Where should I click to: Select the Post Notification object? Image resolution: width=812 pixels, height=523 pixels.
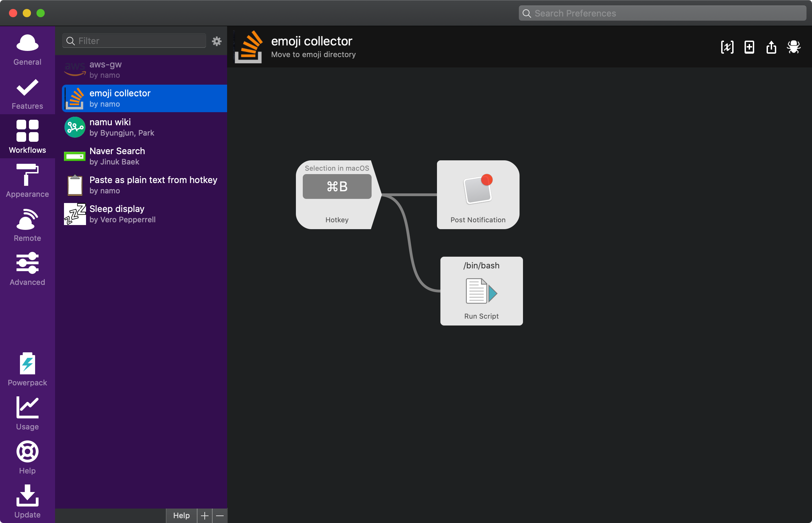point(478,194)
